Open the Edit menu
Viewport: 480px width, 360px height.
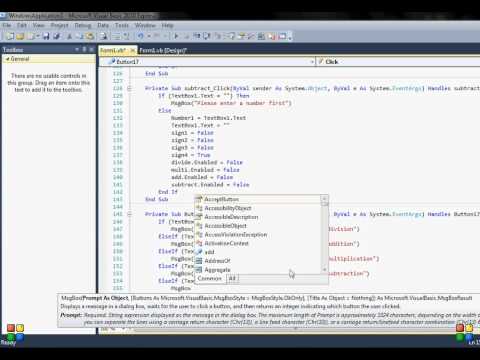(x=22, y=25)
